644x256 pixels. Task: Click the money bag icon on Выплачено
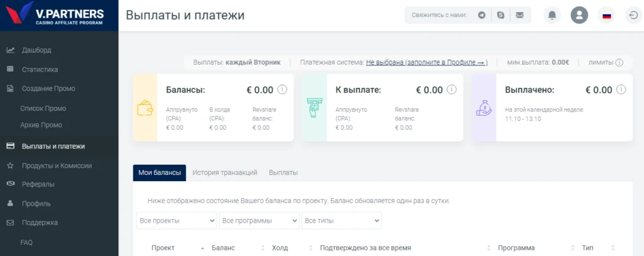click(484, 108)
